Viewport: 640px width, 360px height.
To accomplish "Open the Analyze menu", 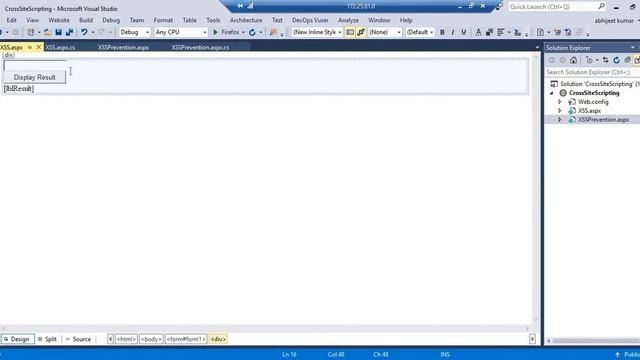I will (x=348, y=20).
